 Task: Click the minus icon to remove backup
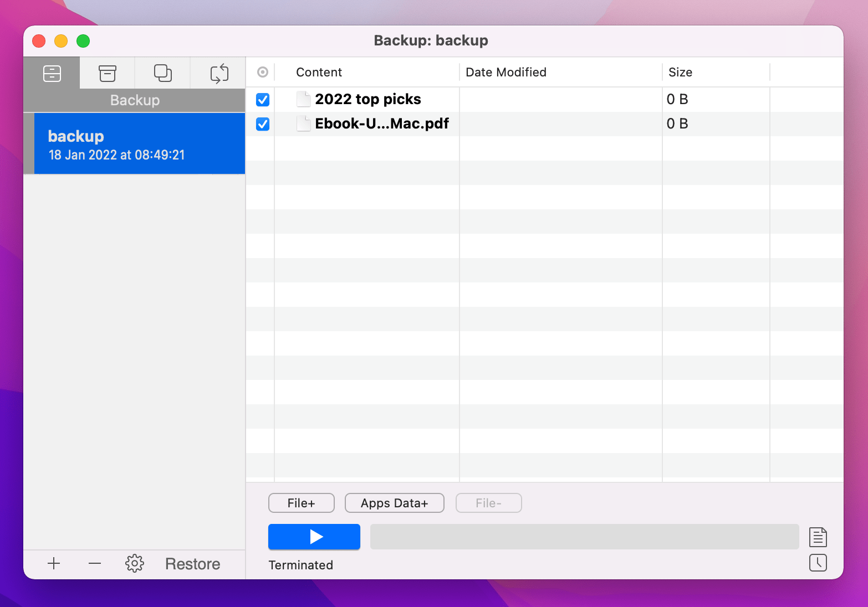pyautogui.click(x=95, y=564)
